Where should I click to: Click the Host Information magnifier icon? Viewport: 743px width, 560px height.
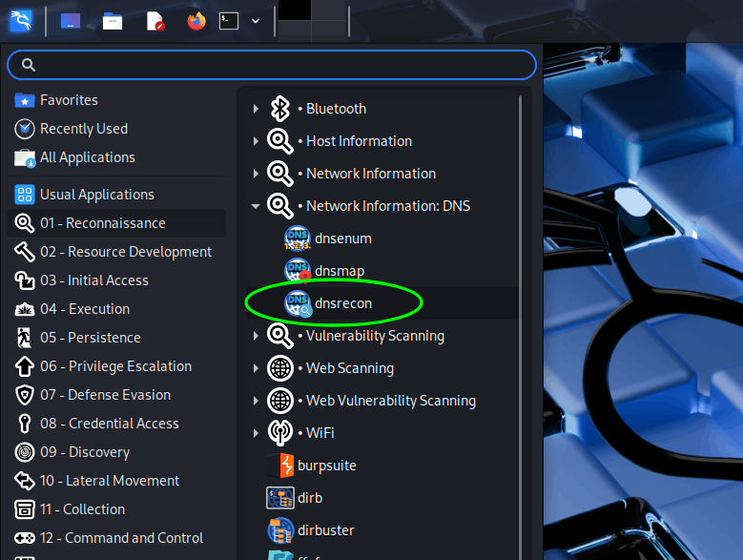[x=280, y=141]
